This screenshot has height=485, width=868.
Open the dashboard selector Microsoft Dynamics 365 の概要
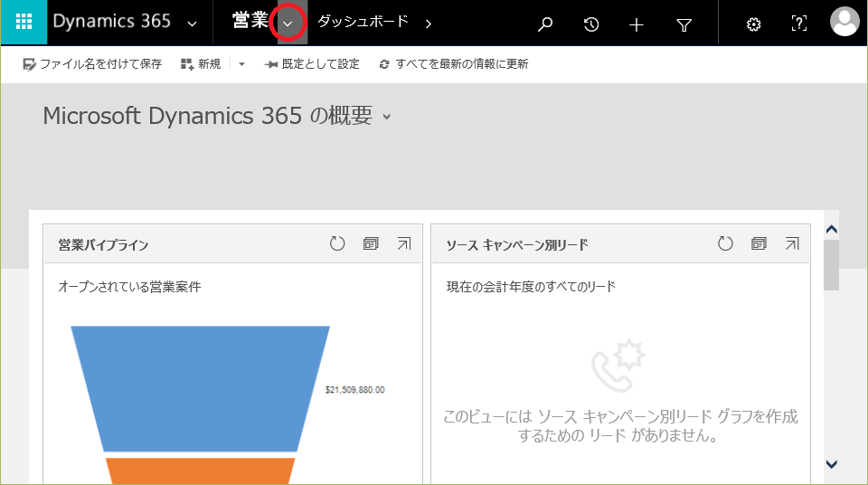(217, 116)
